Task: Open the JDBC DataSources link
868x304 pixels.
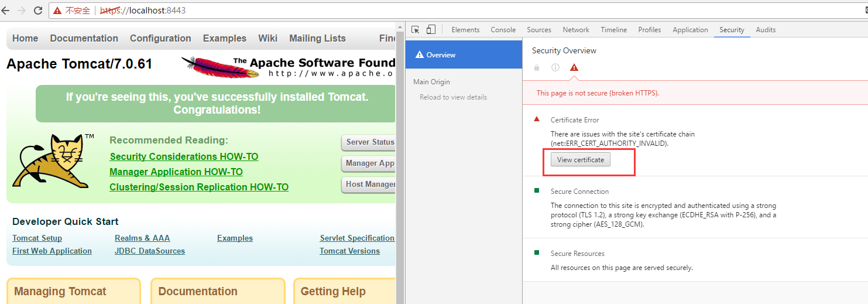Action: (x=150, y=251)
